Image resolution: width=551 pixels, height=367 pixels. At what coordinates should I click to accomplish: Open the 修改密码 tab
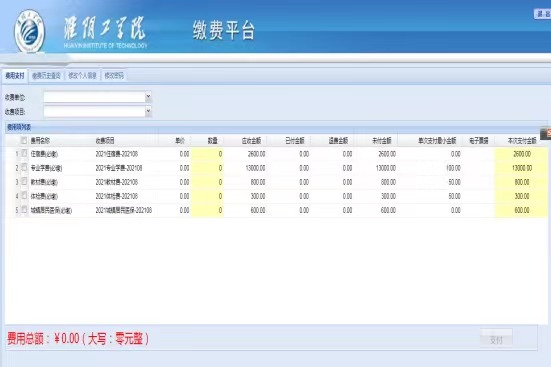click(x=114, y=76)
